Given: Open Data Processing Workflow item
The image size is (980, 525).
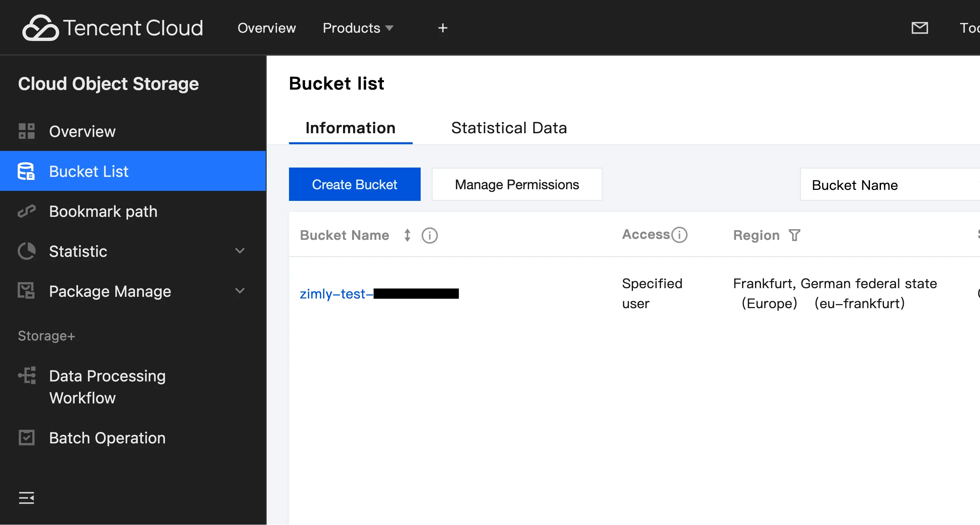Looking at the screenshot, I should (107, 387).
